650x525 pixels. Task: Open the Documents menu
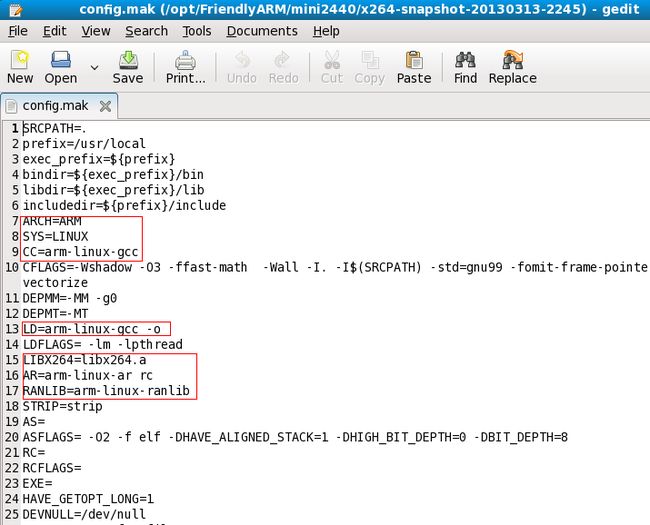click(262, 31)
